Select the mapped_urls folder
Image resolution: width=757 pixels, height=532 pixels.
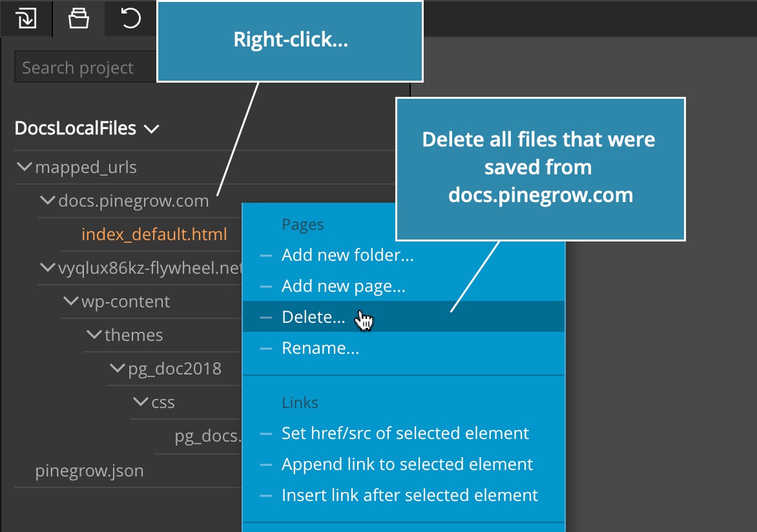click(x=86, y=167)
